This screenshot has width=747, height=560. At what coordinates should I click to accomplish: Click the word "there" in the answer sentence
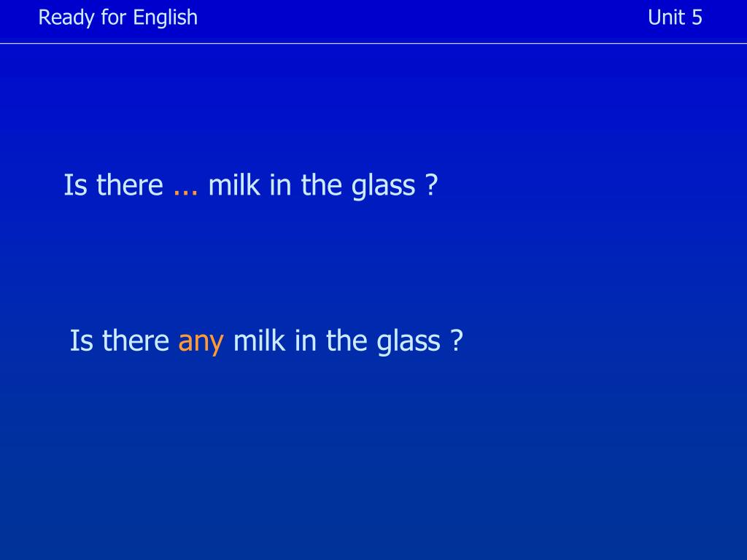pos(136,341)
